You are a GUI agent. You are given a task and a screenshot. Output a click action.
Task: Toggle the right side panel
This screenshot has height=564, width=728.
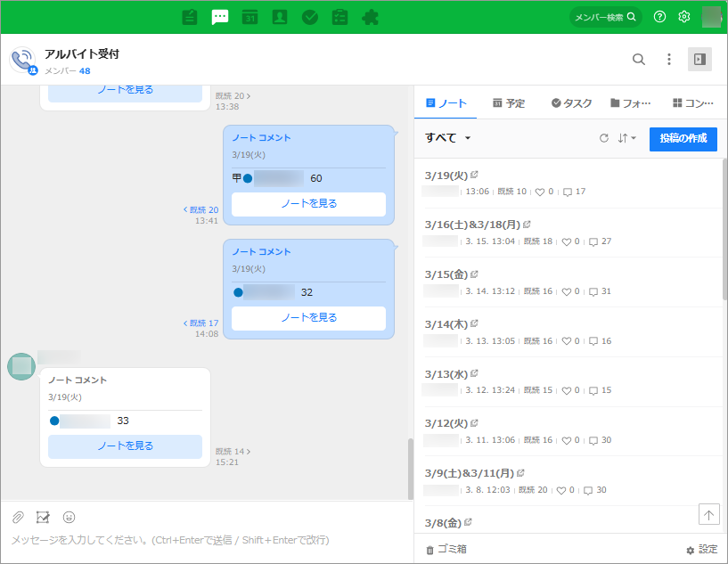(x=699, y=60)
